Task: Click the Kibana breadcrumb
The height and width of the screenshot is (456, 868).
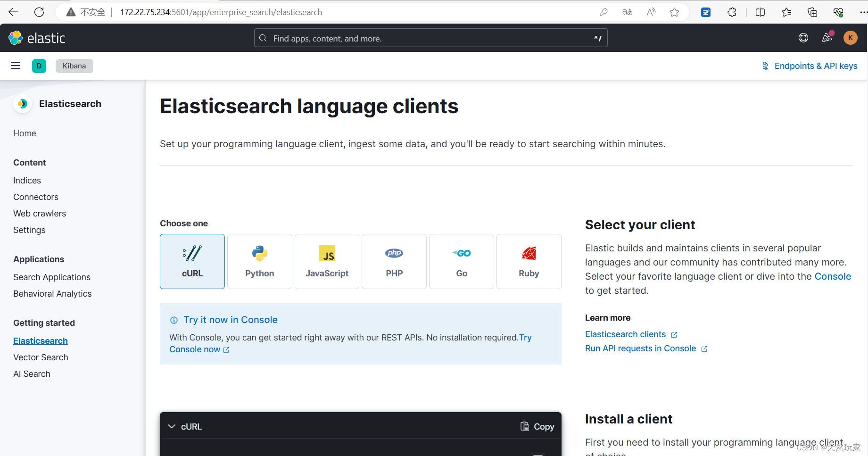Action: click(x=74, y=66)
